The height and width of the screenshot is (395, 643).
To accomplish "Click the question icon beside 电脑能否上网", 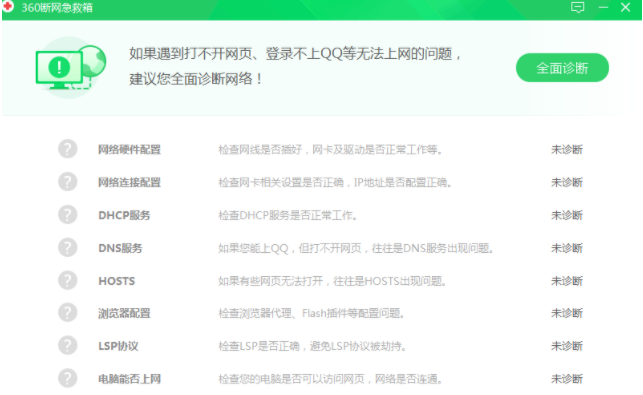I will click(68, 378).
